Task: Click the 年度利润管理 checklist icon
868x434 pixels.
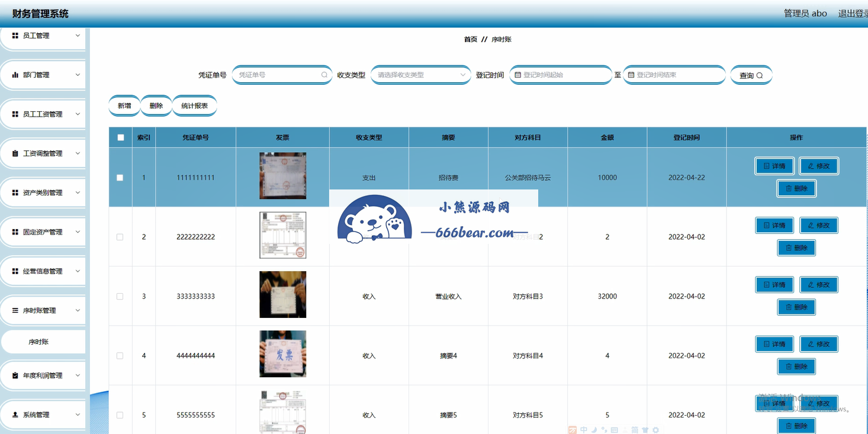Action: click(15, 375)
